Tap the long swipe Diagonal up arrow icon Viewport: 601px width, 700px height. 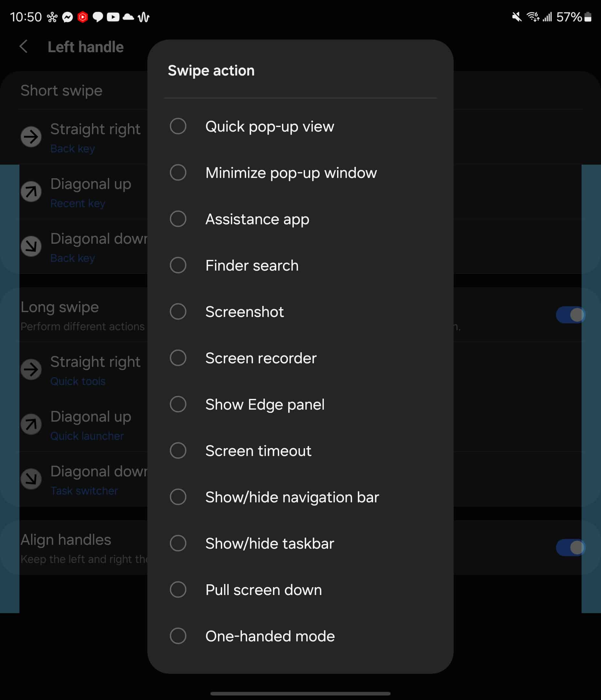point(31,424)
